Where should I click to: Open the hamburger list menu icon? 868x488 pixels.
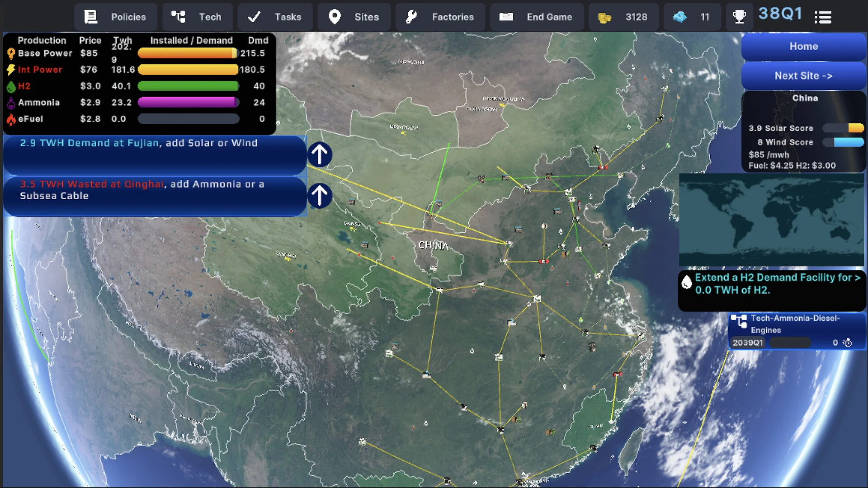(x=823, y=18)
